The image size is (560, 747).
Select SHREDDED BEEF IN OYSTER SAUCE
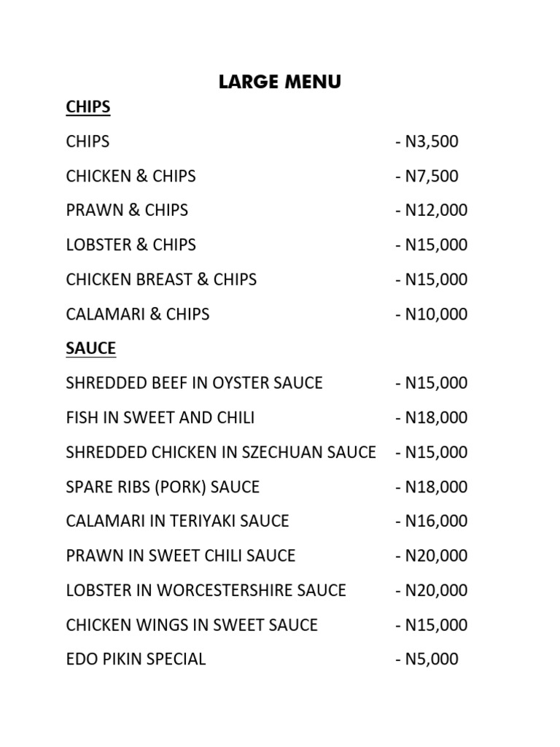pos(194,383)
